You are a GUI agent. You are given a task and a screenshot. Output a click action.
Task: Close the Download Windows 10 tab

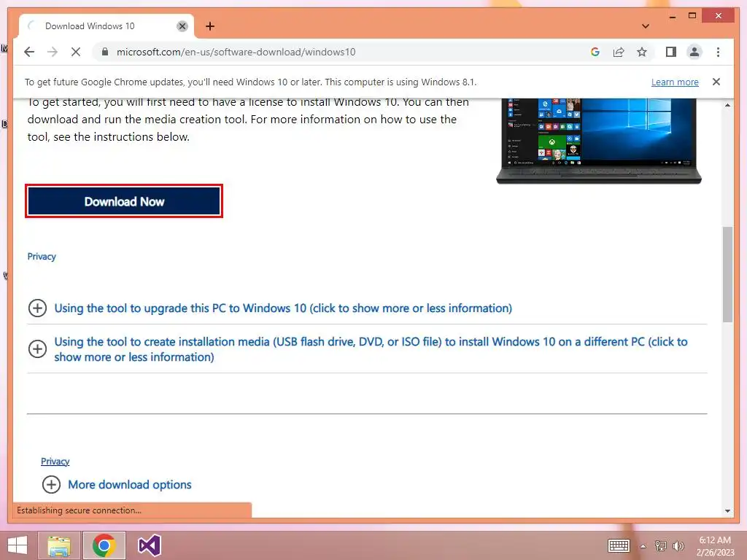182,26
